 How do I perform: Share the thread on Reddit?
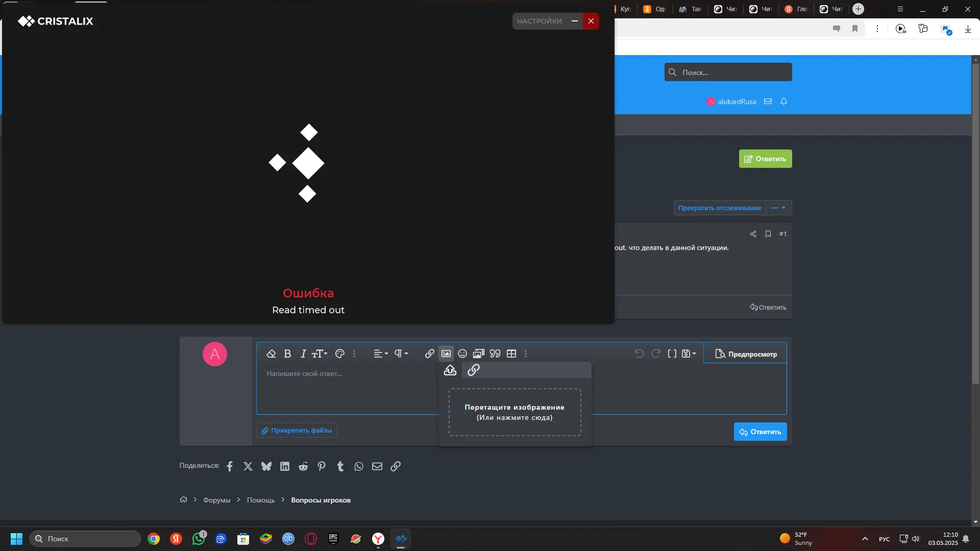(x=303, y=466)
